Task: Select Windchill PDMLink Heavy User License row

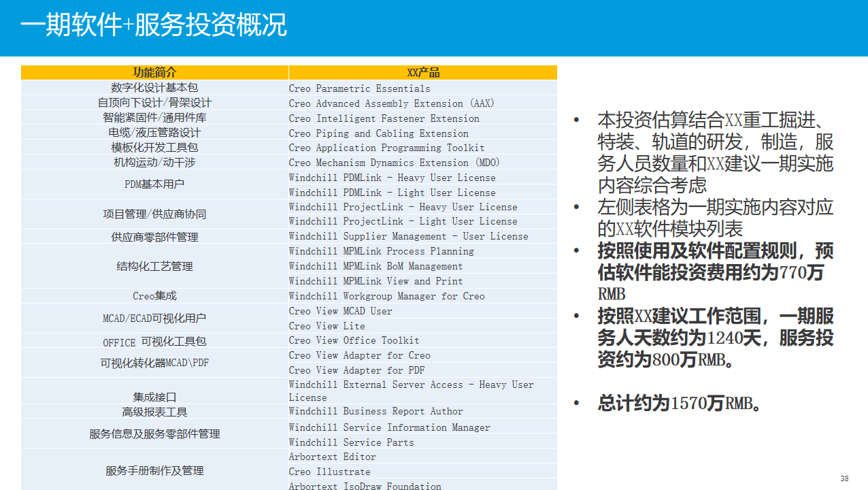Action: (x=422, y=178)
